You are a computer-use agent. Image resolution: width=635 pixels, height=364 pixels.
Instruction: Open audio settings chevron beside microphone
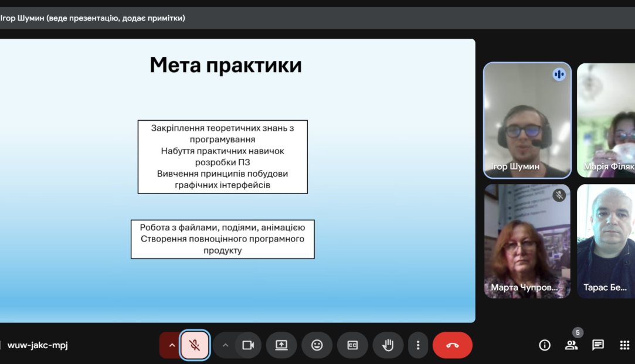click(x=172, y=345)
